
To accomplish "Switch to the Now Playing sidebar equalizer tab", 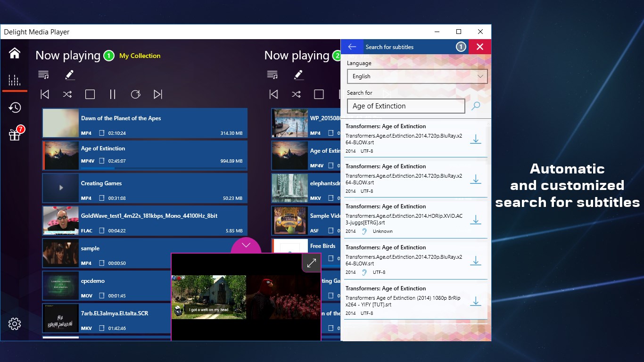I will (15, 80).
